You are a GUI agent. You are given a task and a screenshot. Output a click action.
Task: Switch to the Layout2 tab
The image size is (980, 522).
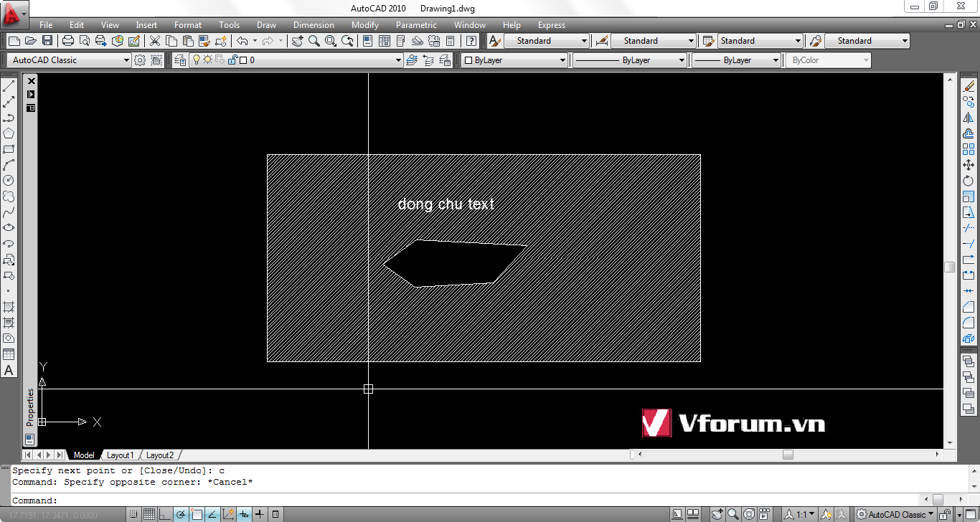(160, 455)
